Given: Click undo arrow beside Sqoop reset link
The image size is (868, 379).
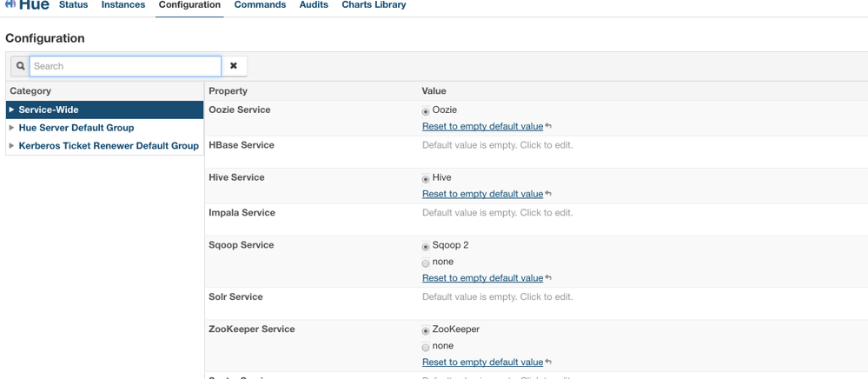Looking at the screenshot, I should click(x=549, y=279).
